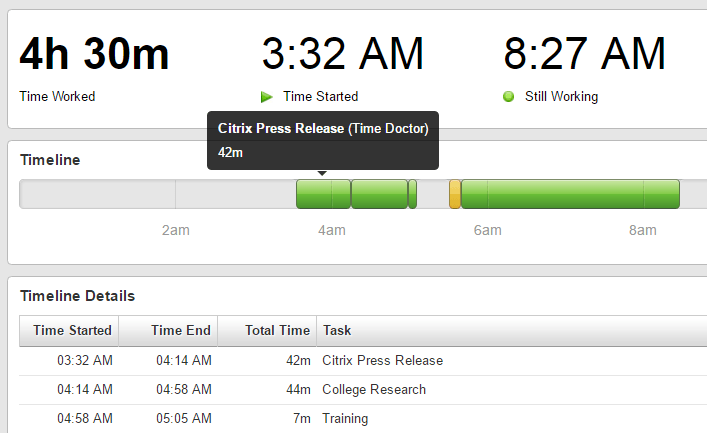Sort by the Task column header

click(x=337, y=330)
